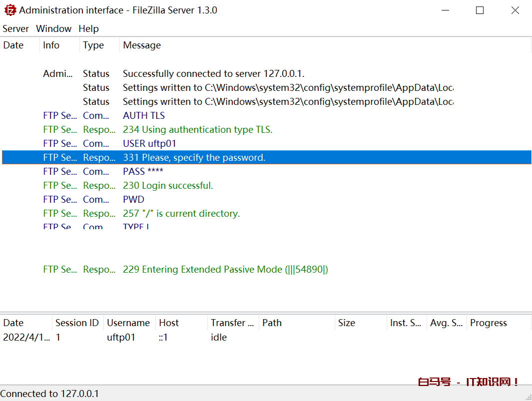
Task: Click the Message column header
Action: [142, 45]
